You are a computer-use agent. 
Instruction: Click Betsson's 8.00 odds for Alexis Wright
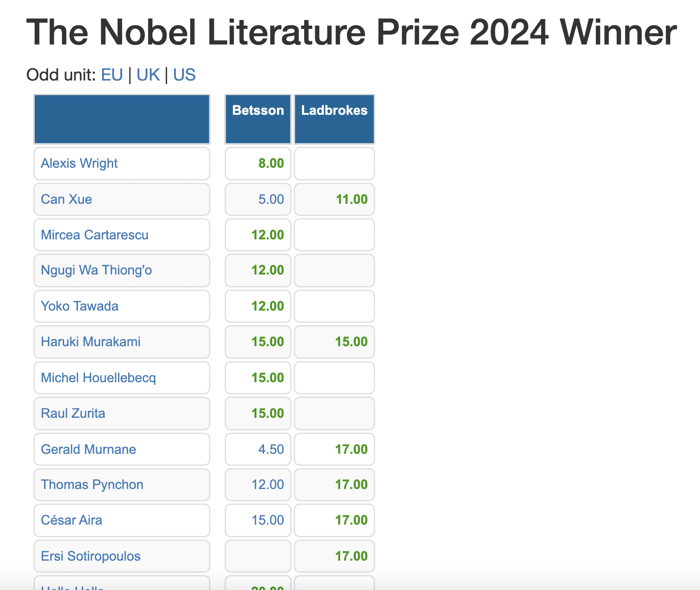coord(271,163)
